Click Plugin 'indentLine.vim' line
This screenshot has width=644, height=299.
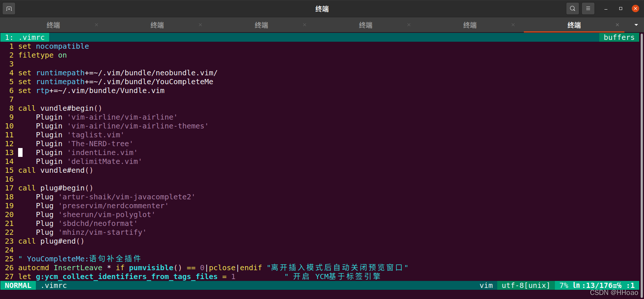click(x=87, y=152)
